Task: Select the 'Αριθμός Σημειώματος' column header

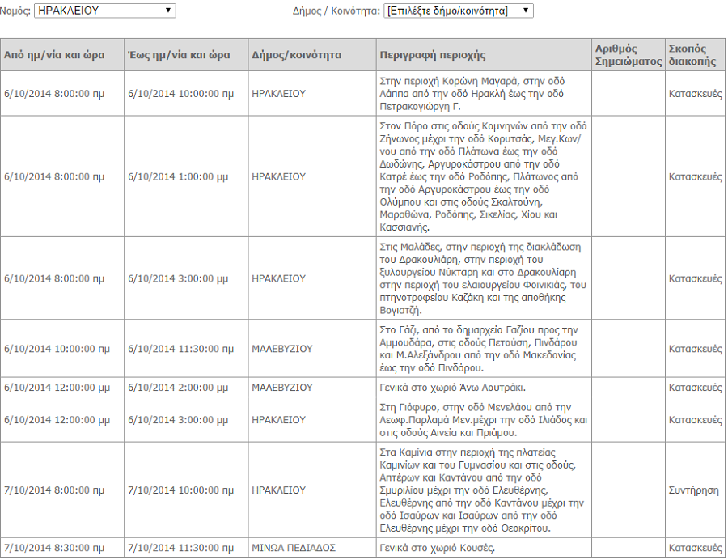Action: coord(628,55)
